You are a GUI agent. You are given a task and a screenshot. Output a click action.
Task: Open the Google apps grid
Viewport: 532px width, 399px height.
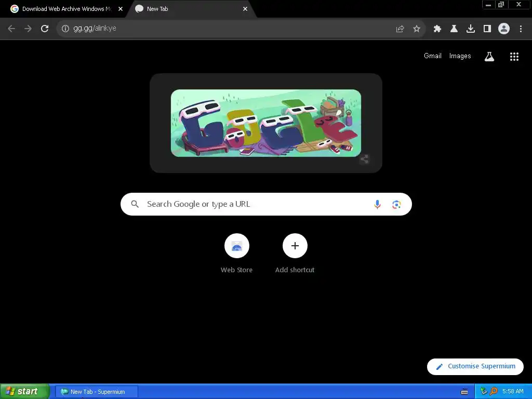coord(514,56)
